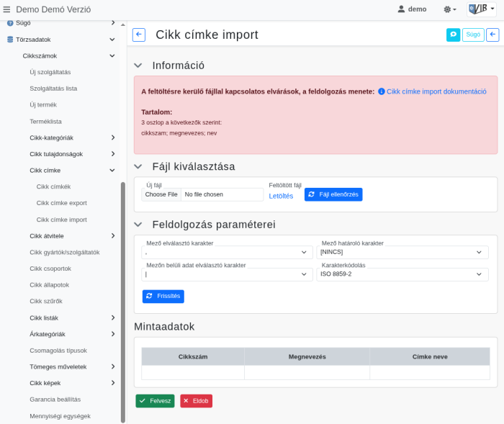Open Cikk címke export in sidebar
504x424 pixels.
pyautogui.click(x=61, y=203)
